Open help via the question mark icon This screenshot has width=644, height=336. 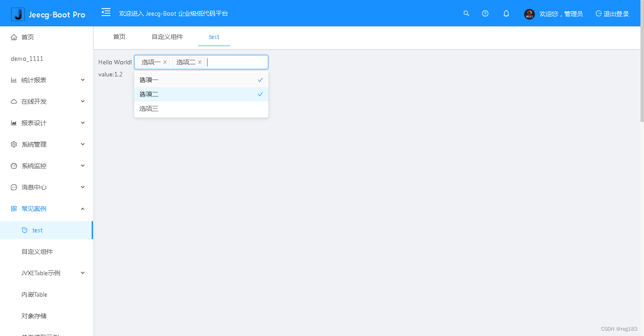(485, 14)
